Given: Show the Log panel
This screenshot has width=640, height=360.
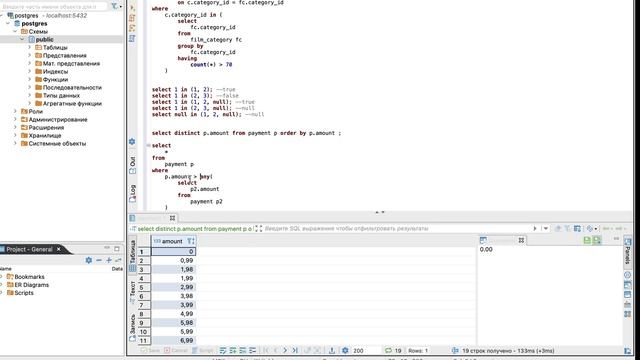Looking at the screenshot, I should tap(132, 193).
